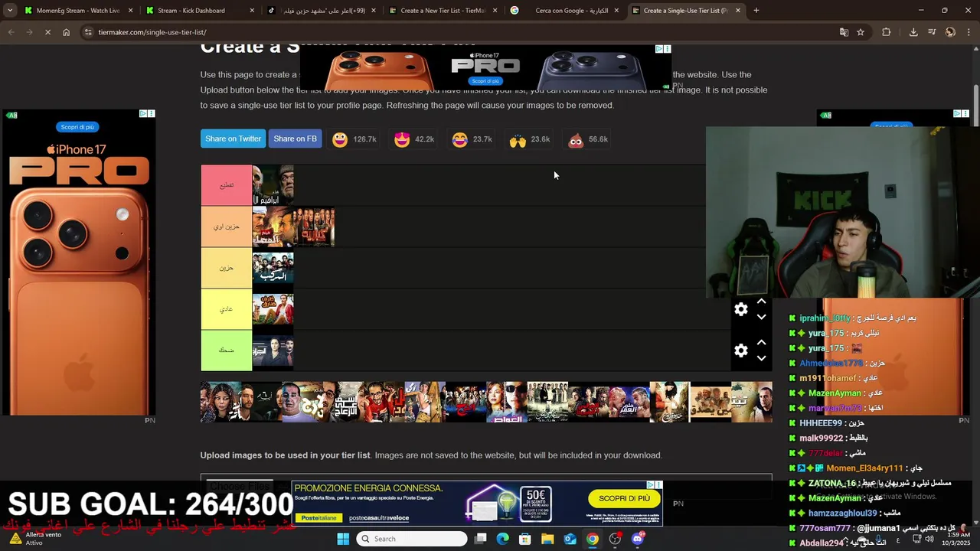The image size is (980, 551).
Task: Open Discord from the taskbar
Action: tap(638, 539)
